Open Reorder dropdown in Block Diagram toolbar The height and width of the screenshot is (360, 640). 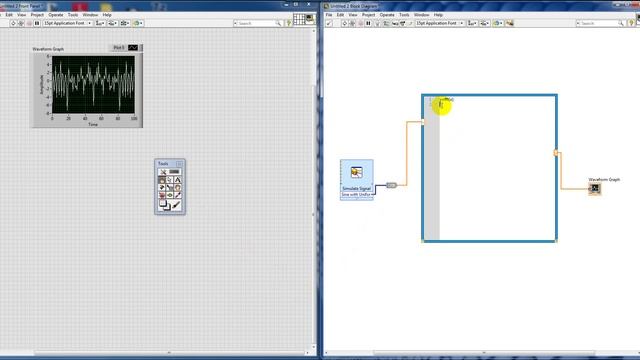click(x=498, y=23)
